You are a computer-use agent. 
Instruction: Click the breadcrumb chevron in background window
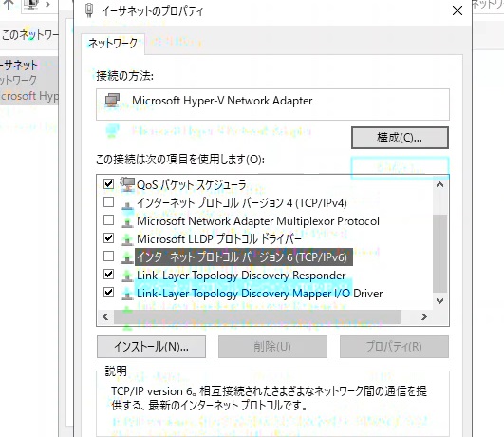(x=47, y=5)
